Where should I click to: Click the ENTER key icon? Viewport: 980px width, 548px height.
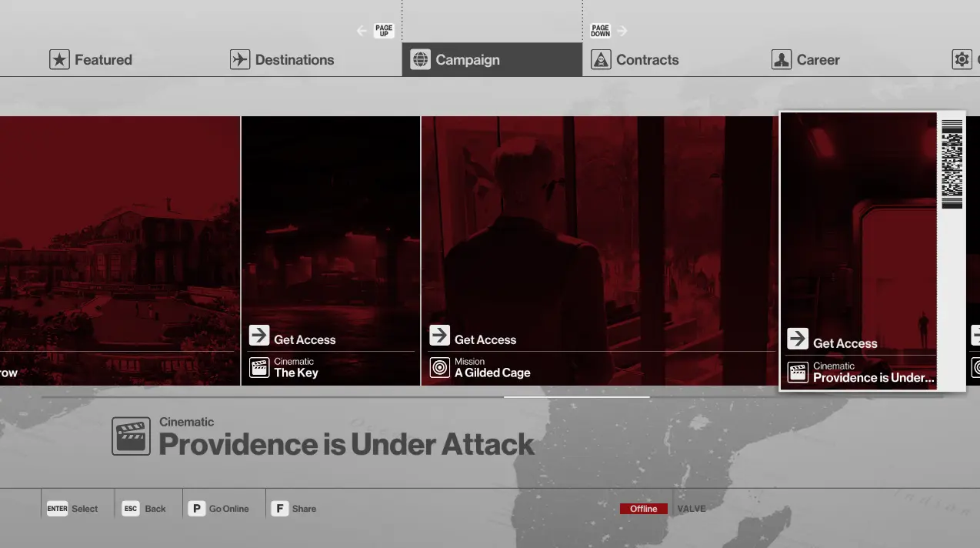[x=57, y=509]
